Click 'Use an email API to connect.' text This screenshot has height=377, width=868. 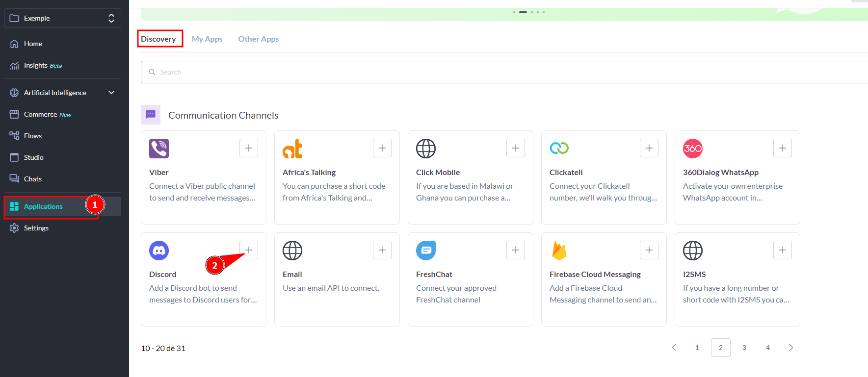tap(331, 288)
